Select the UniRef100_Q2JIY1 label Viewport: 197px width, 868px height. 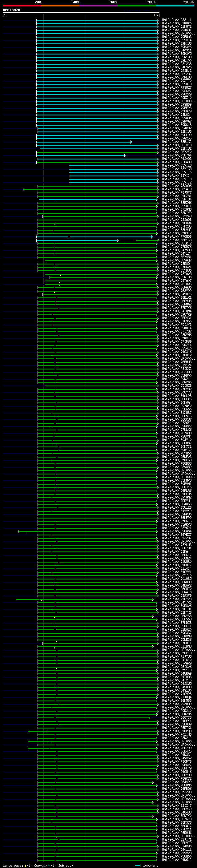click(177, 840)
